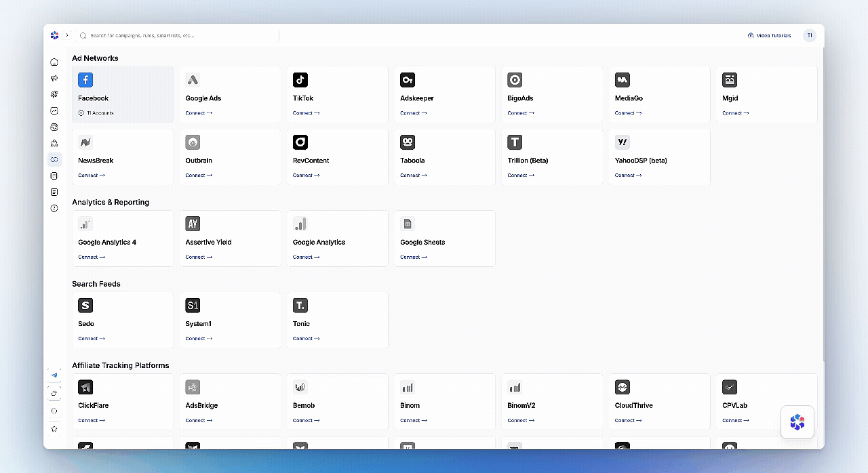The height and width of the screenshot is (473, 868).
Task: Click the Google Sheets logo icon
Action: (x=408, y=224)
